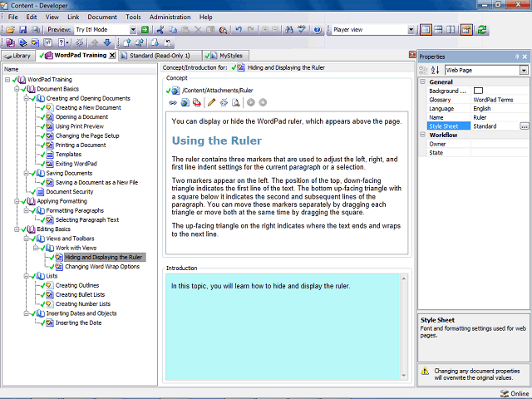Screen dimensions: 532x399
Task: Click the check-in document up arrow icon
Action: [127, 42]
